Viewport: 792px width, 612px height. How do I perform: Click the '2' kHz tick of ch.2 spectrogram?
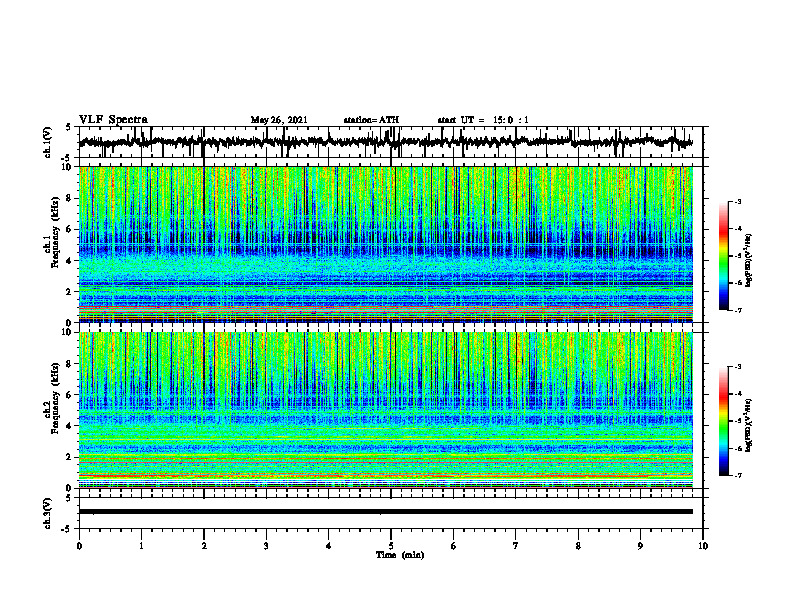[70, 457]
